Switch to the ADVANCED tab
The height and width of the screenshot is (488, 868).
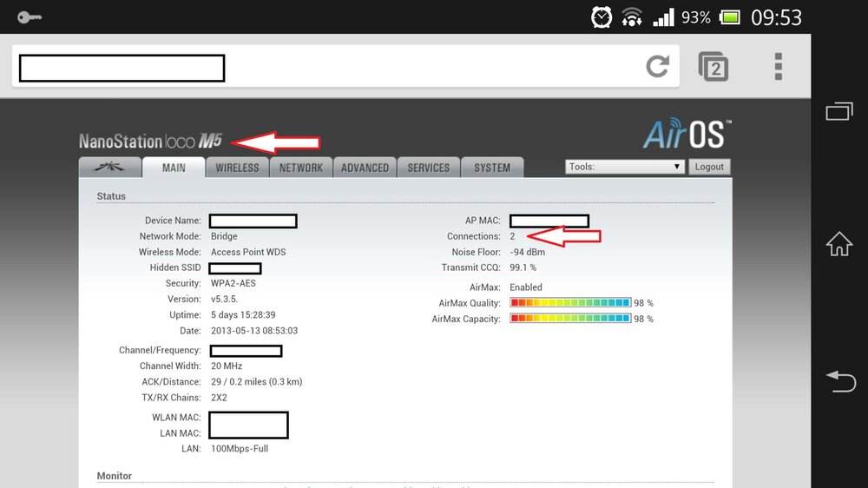point(365,168)
